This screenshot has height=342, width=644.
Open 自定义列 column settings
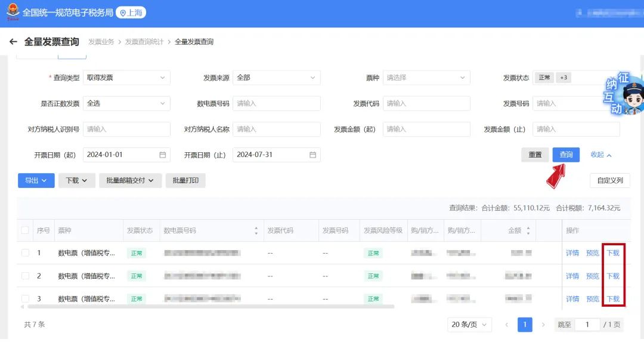coord(610,180)
